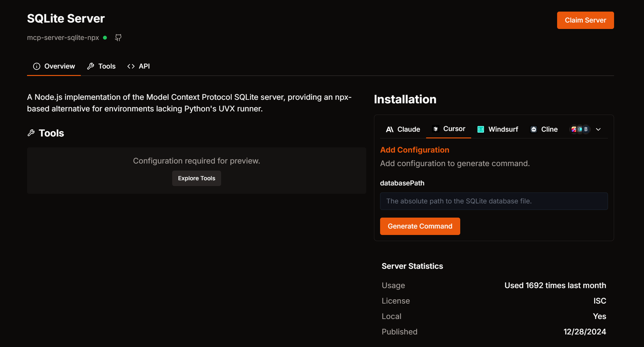Click the Generate Command button
The width and height of the screenshot is (644, 347).
[420, 226]
